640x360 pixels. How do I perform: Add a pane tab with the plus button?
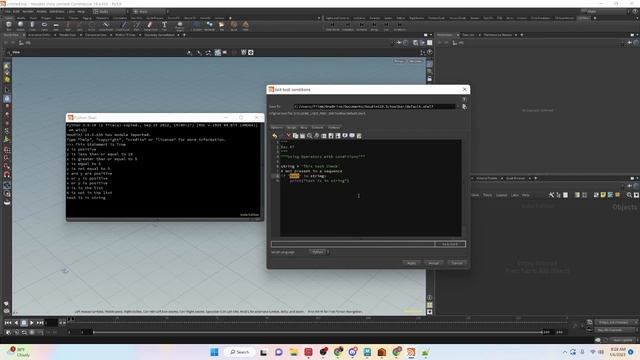pyautogui.click(x=184, y=35)
